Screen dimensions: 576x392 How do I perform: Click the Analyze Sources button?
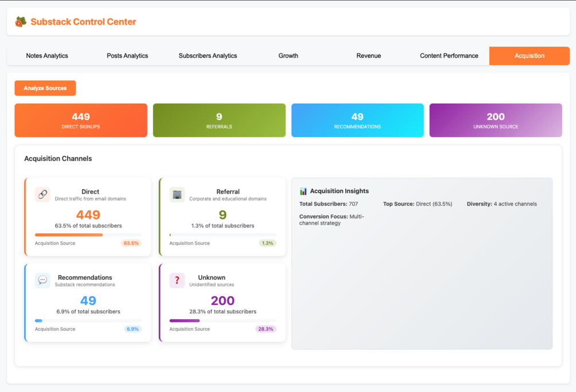pos(45,88)
